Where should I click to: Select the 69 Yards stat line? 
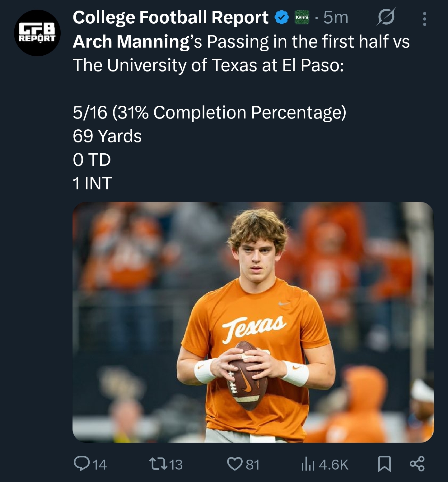[x=107, y=136]
